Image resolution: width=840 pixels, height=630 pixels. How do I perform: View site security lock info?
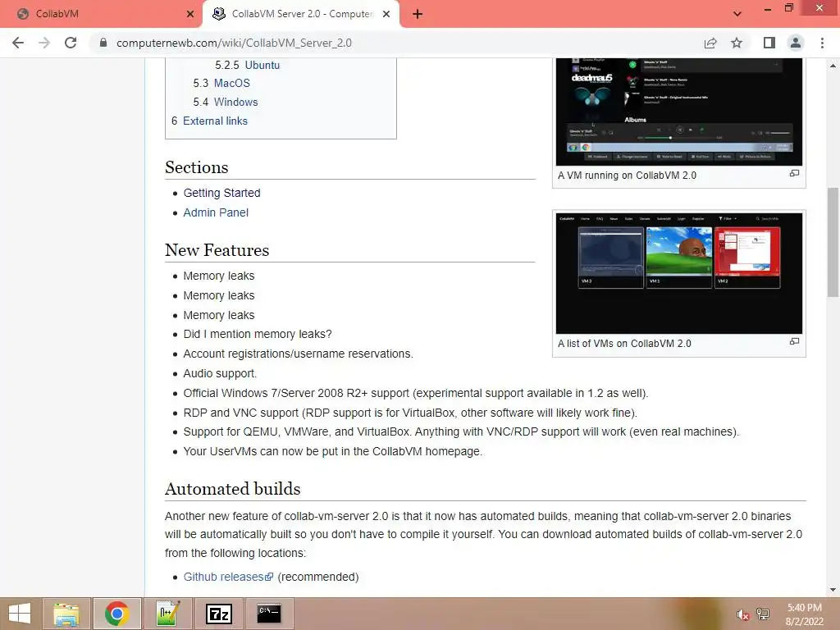tap(103, 43)
